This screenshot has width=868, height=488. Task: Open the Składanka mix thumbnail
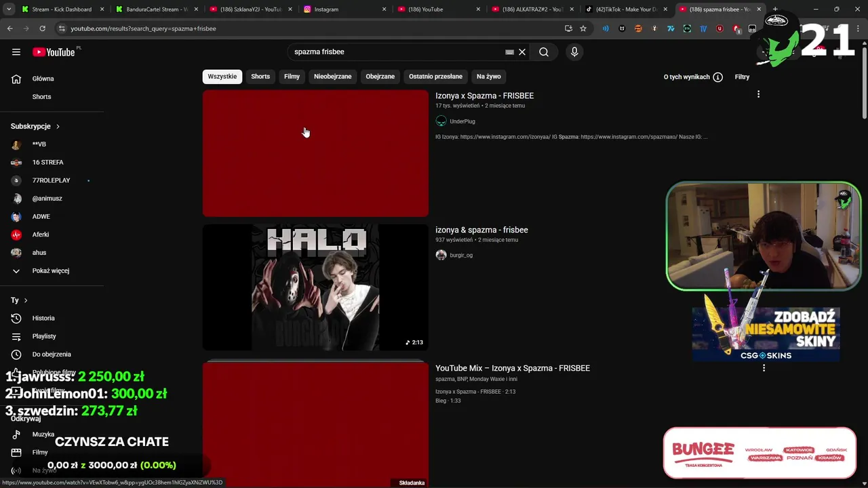(x=315, y=425)
